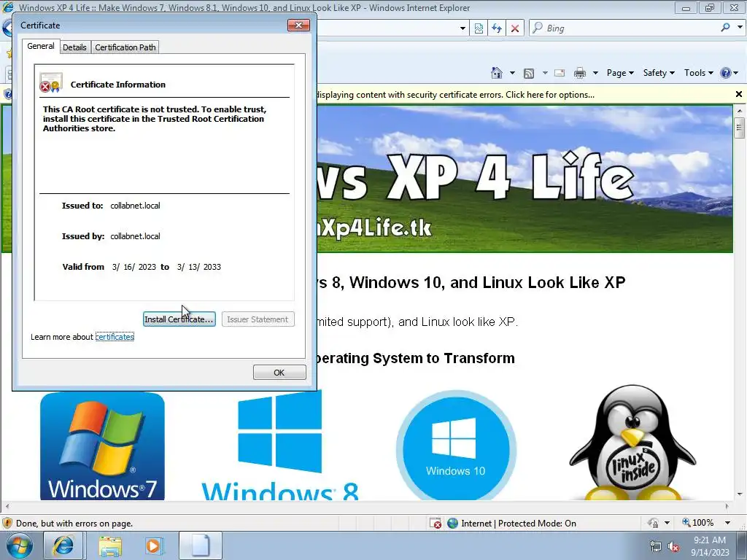Click the vertical scrollbar down arrow
Viewport: 747px width, 560px height.
pos(740,495)
